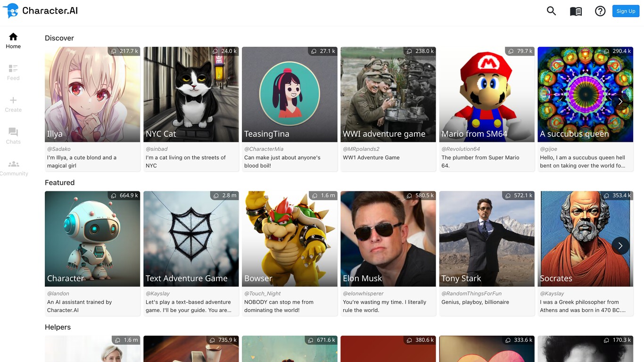Click the @Sadako creator link

point(59,149)
